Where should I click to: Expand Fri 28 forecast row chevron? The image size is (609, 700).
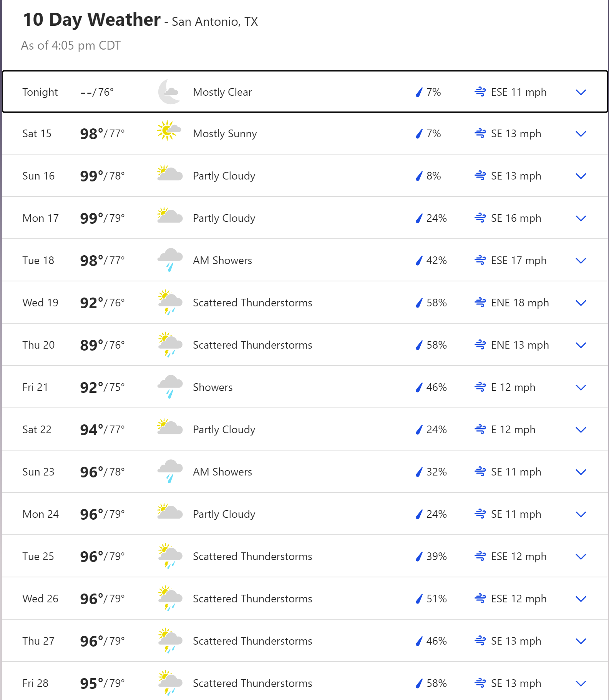(x=581, y=683)
